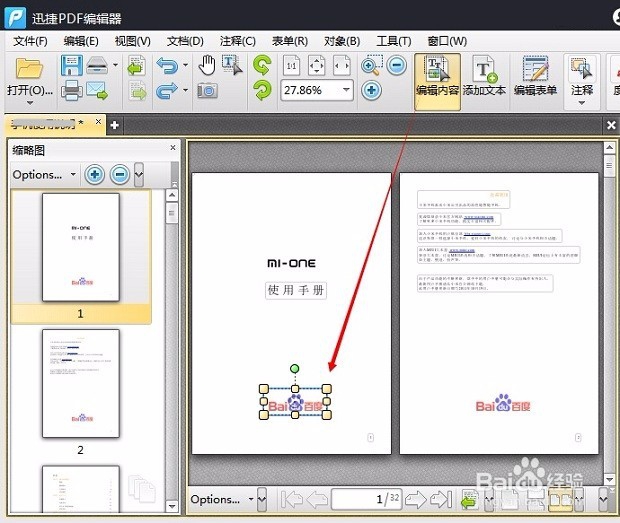Click the Redo blue arrow icon
This screenshot has width=620, height=523.
click(168, 91)
